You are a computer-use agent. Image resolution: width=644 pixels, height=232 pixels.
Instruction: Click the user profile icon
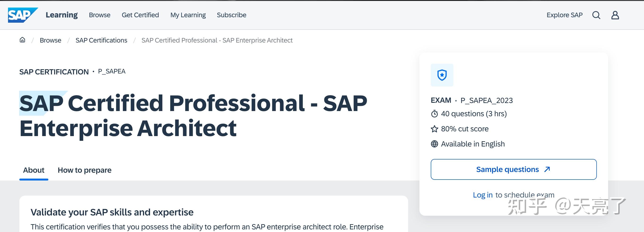tap(615, 15)
